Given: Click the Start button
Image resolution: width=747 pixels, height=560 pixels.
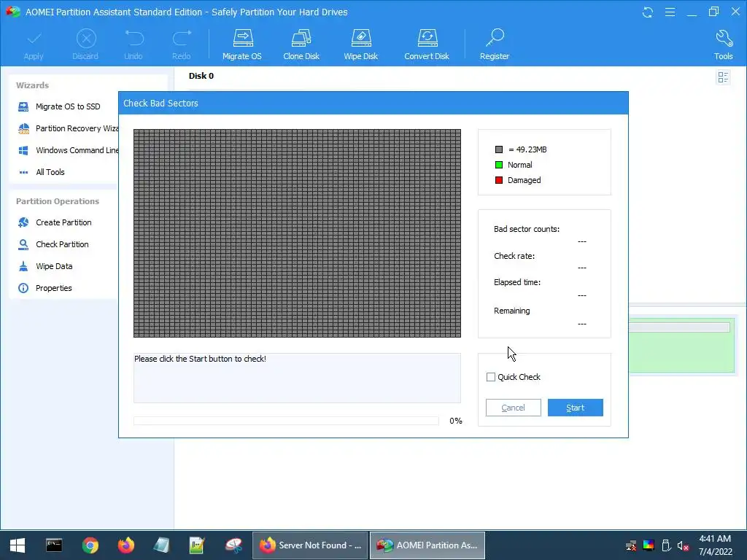Looking at the screenshot, I should pos(575,408).
